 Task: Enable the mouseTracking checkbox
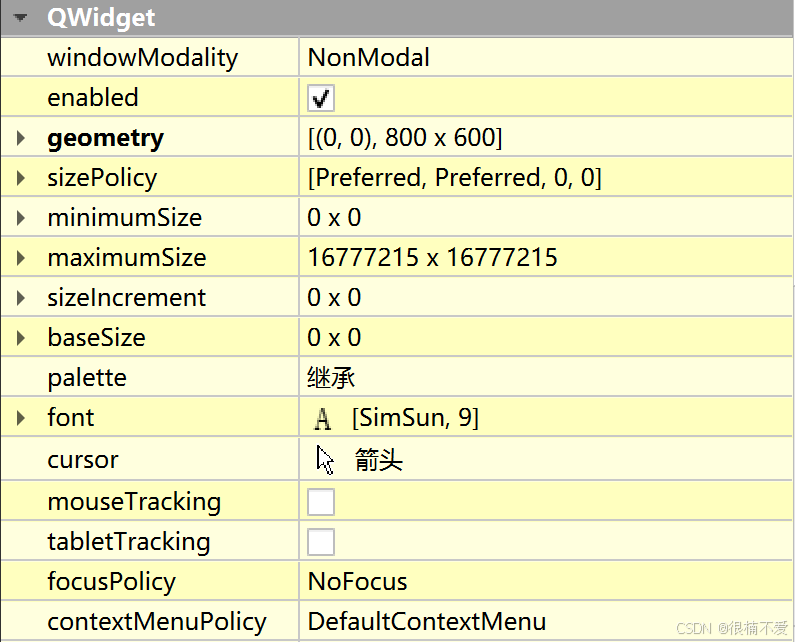coord(320,502)
